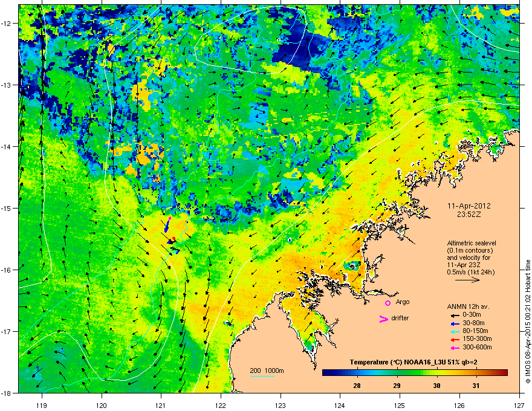This screenshot has height=411, width=532.
Task: Click the red 150-300m legend arrow
Action: [455, 340]
